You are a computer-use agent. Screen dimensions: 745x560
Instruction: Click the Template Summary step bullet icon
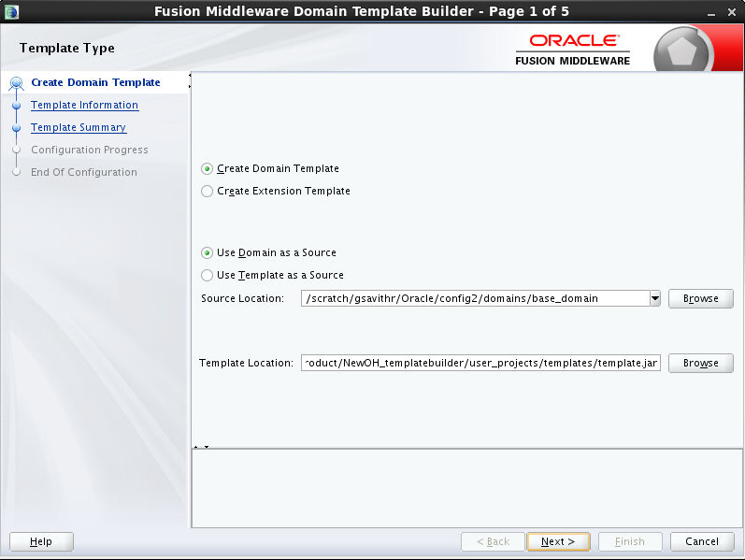(17, 128)
